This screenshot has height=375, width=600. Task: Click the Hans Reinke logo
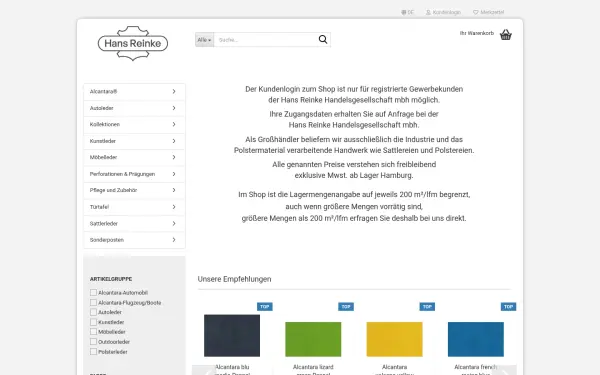pyautogui.click(x=133, y=43)
